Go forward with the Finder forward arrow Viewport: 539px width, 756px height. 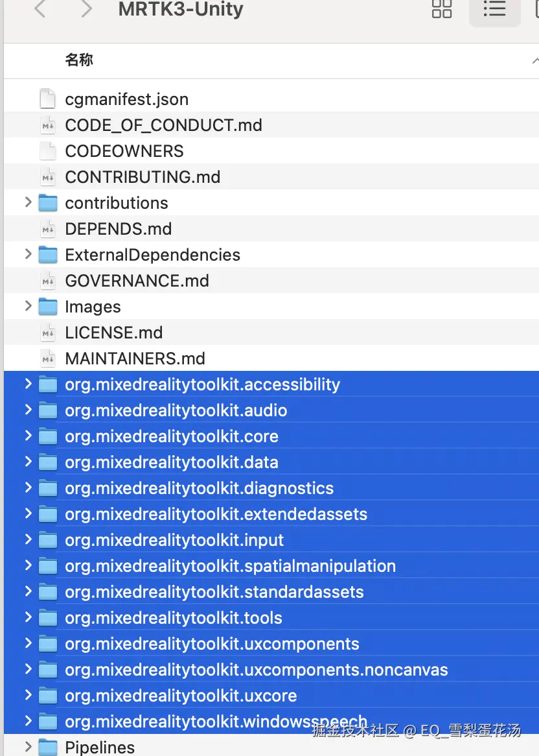(86, 8)
